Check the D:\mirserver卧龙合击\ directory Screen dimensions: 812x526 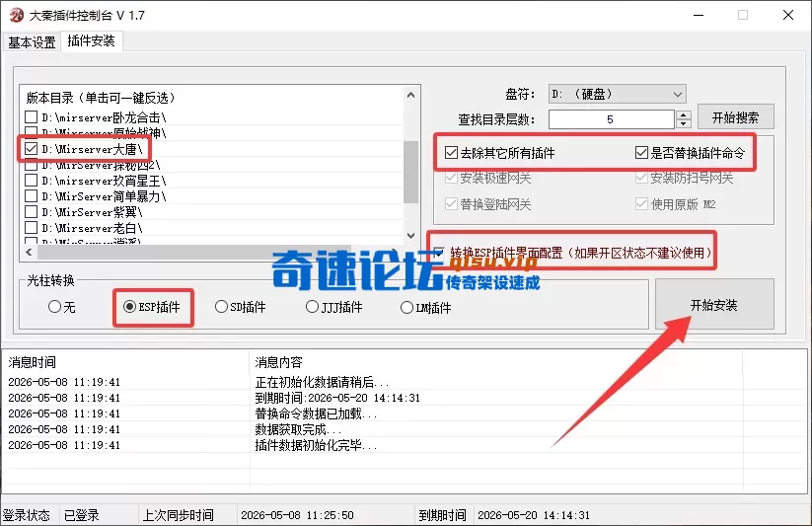(31, 117)
